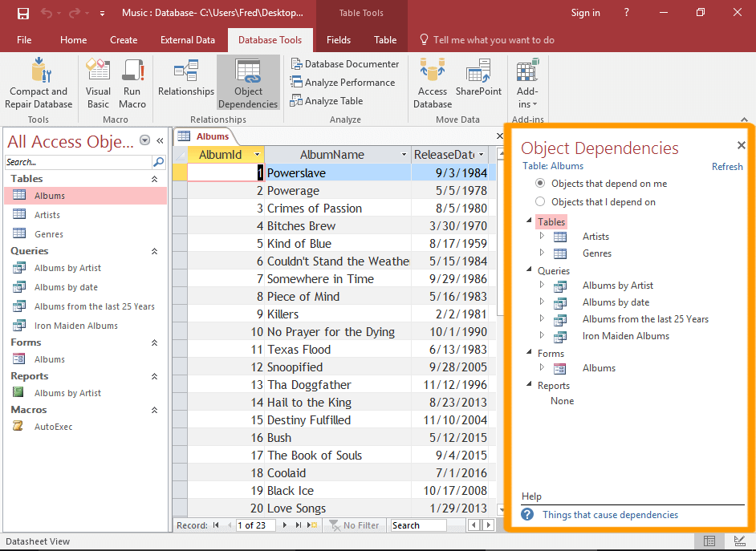Open Visual Basic editor
The image size is (756, 551).
tap(98, 83)
